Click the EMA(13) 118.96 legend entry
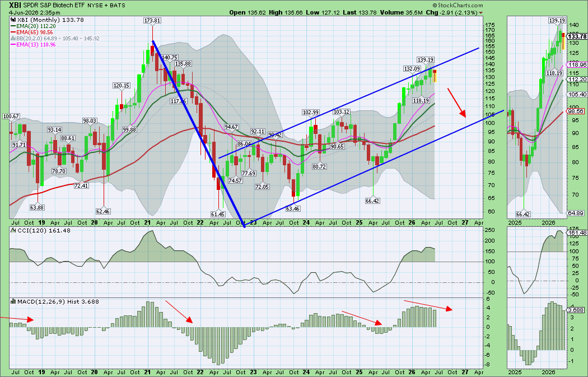The image size is (588, 377). pos(36,44)
